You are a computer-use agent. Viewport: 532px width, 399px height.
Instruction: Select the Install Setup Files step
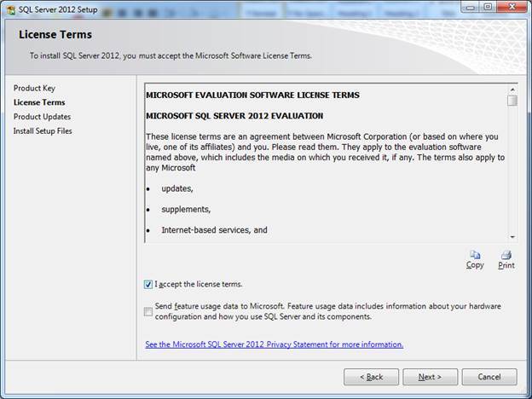pyautogui.click(x=43, y=131)
